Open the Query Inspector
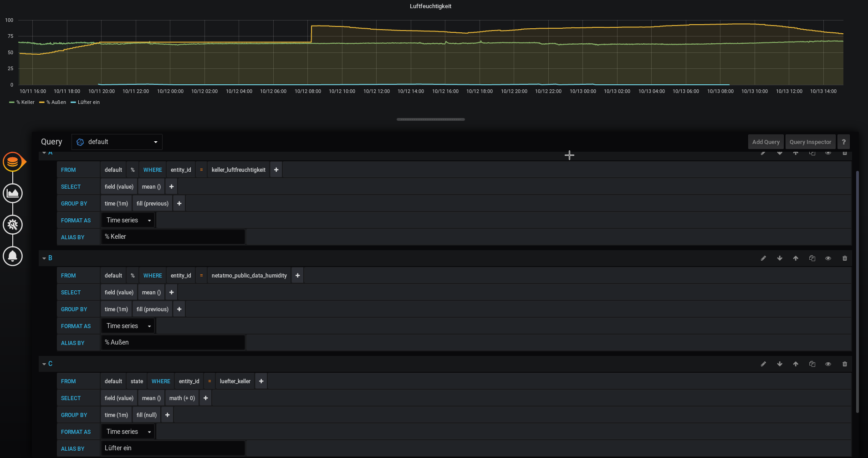 810,142
